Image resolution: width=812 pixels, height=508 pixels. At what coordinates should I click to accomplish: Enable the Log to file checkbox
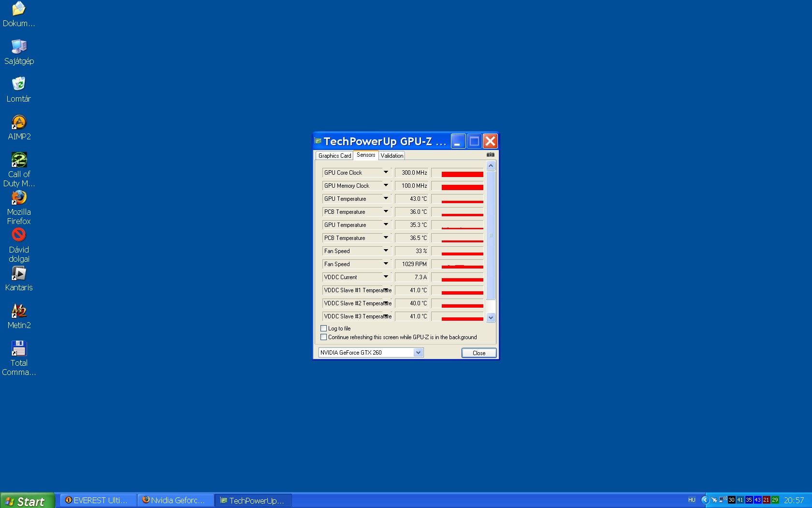(324, 329)
